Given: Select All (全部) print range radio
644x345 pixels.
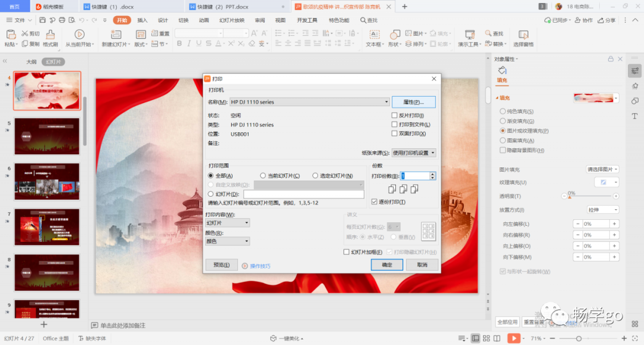Looking at the screenshot, I should click(x=210, y=176).
